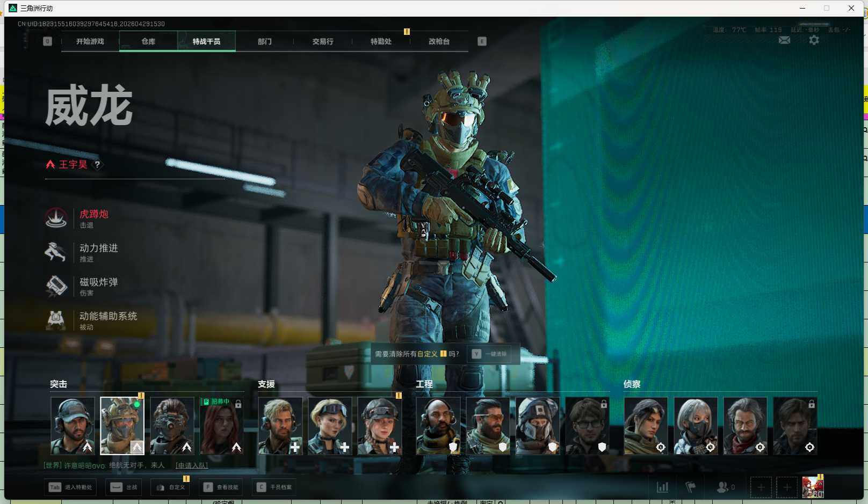Screen dimensions: 868x504
Task: Click the 侦察 category heading
Action: (632, 384)
